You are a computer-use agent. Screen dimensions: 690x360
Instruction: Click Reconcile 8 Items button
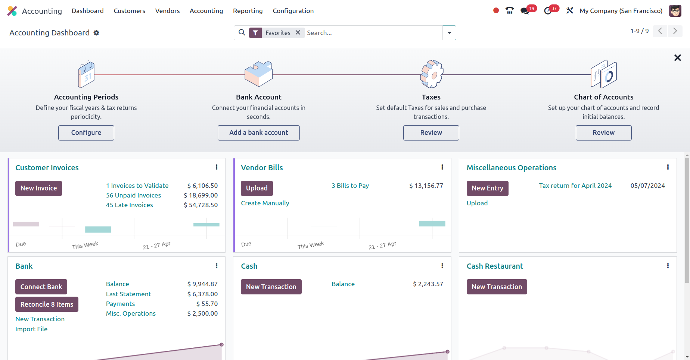pyautogui.click(x=47, y=305)
